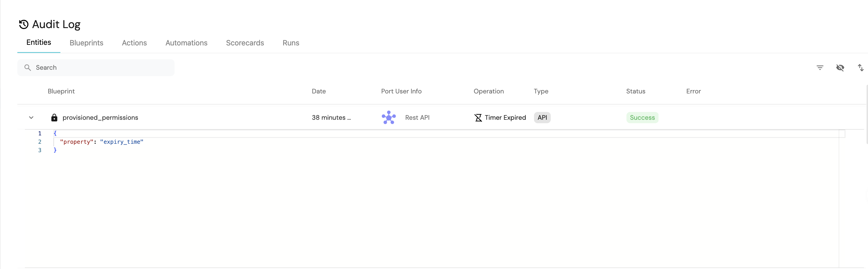The image size is (868, 269).
Task: Click the Success status badge
Action: click(x=642, y=117)
